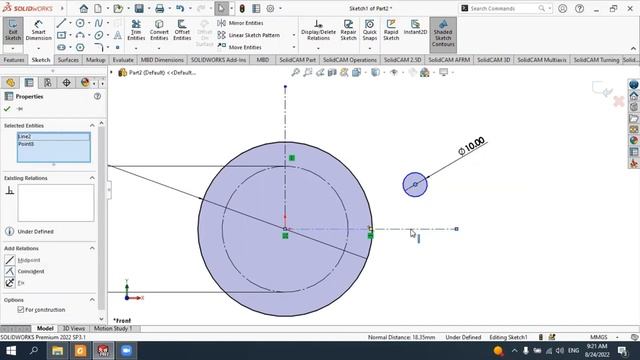Select the Corner Rectangle tool
The image size is (640, 360).
tap(61, 35)
